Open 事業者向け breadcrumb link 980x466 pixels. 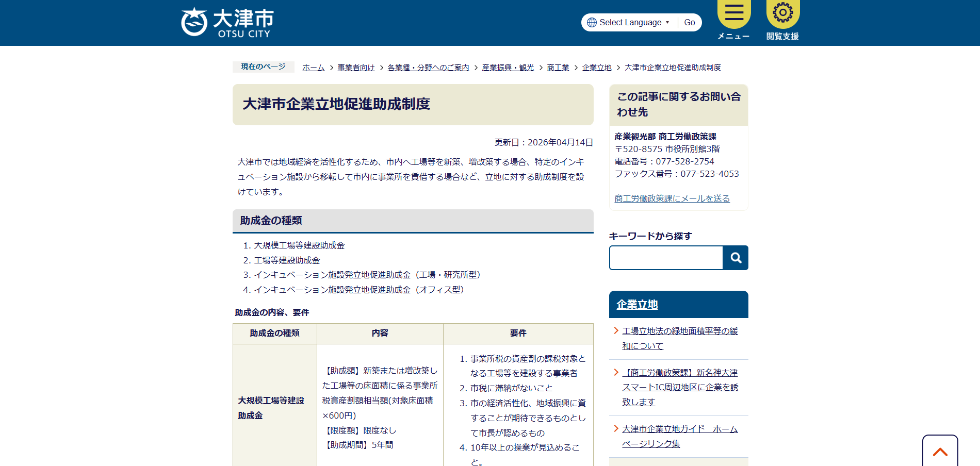click(x=356, y=68)
